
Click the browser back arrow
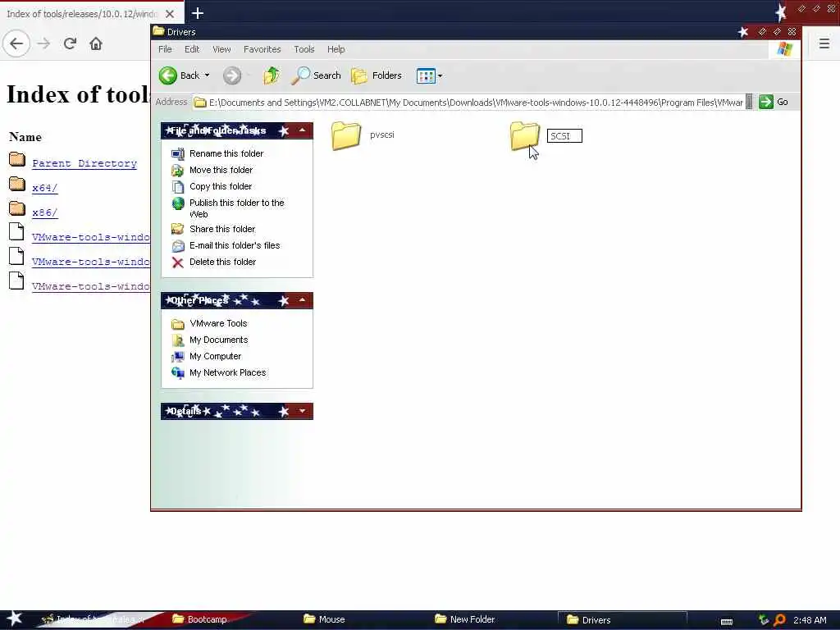[16, 43]
